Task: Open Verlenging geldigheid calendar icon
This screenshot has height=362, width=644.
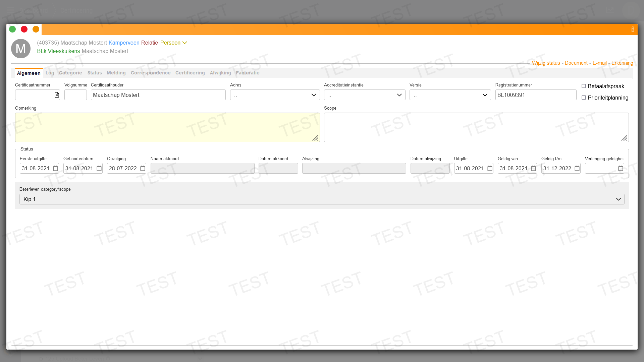Action: [621, 168]
